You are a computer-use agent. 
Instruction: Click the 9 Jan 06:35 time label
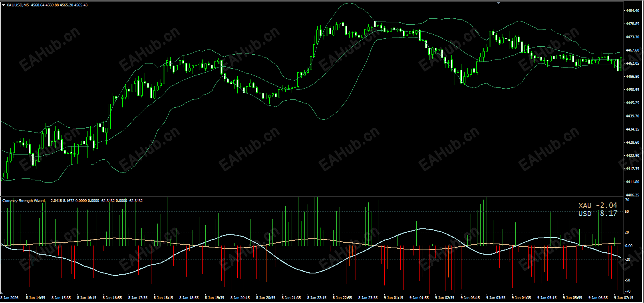click(x=598, y=298)
